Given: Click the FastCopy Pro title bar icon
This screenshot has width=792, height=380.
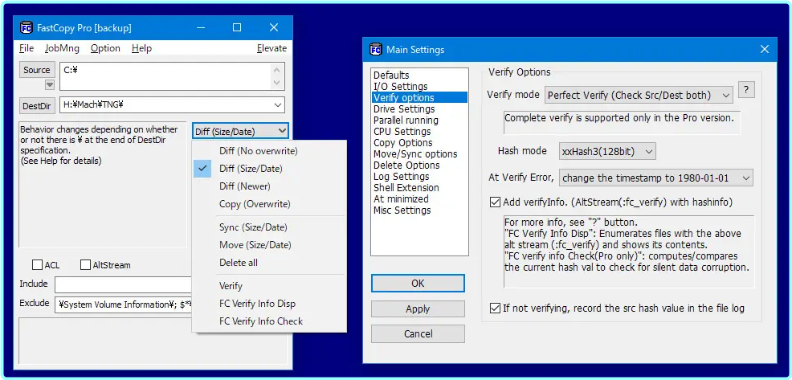Looking at the screenshot, I should [x=26, y=28].
